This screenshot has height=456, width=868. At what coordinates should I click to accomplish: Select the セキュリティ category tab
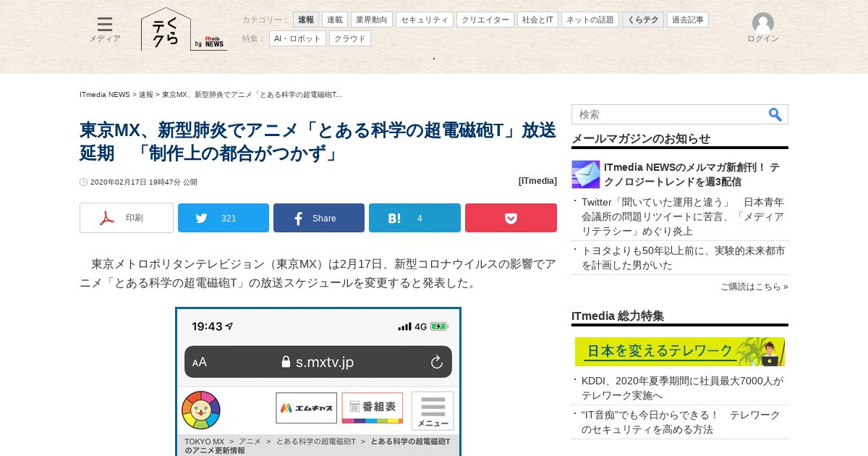coord(425,20)
